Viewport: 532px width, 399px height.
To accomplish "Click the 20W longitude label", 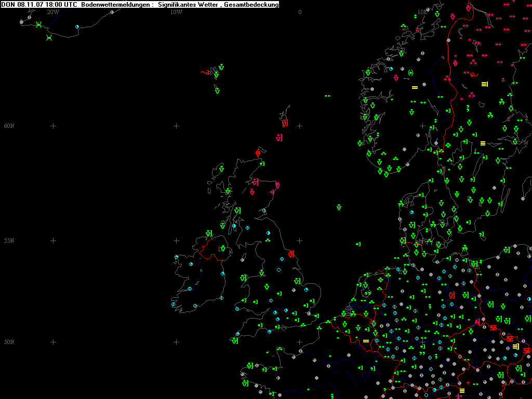I will pyautogui.click(x=52, y=12).
